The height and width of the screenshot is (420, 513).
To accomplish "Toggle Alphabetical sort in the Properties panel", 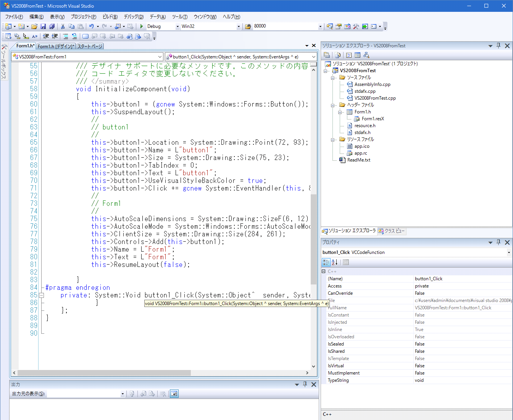I will (x=335, y=262).
